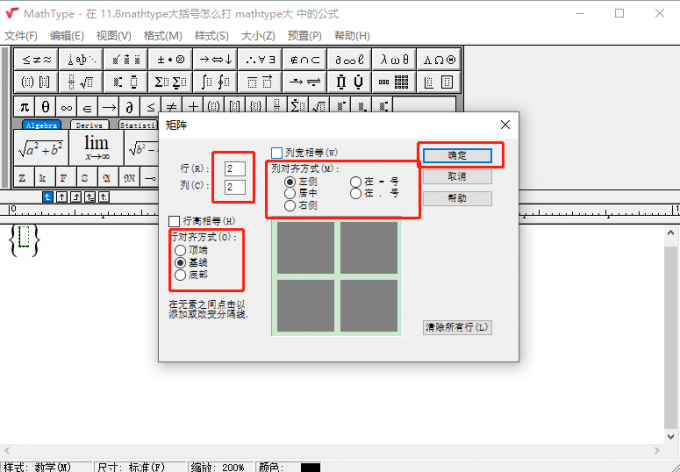Image resolution: width=680 pixels, height=472 pixels.
Task: Click the 帮助 button in matrix dialog
Action: point(457,198)
